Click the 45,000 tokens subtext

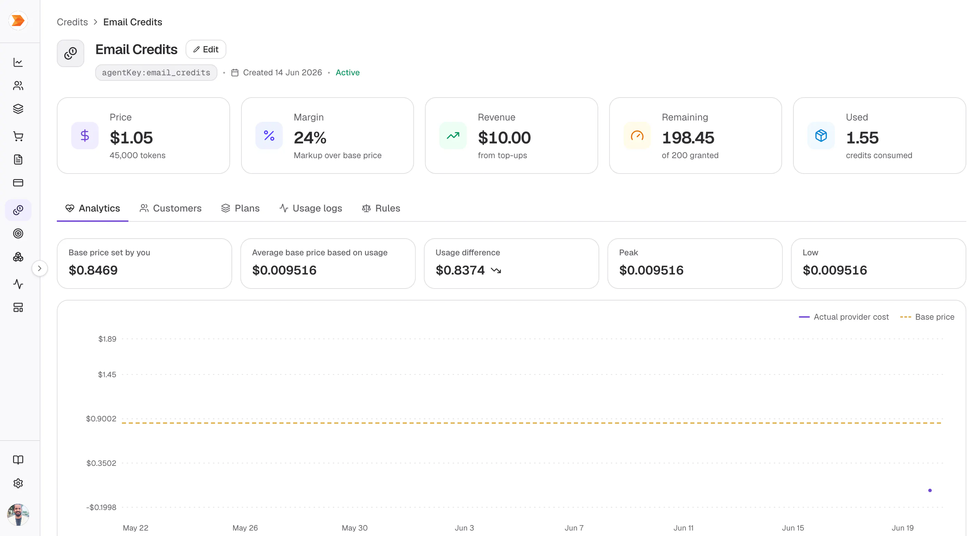(137, 155)
